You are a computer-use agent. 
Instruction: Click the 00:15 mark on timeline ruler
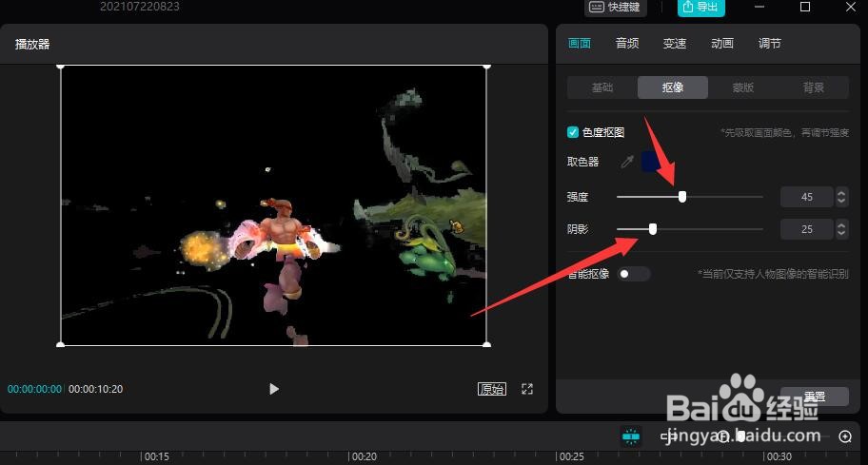pos(157,456)
